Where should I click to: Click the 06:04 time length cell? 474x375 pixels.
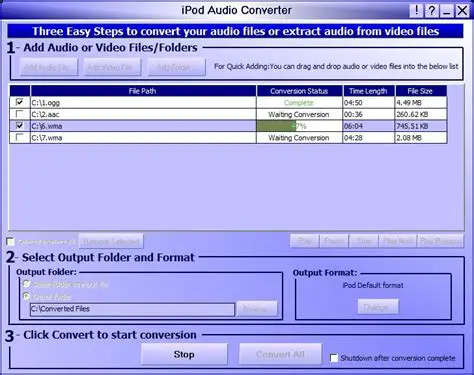[368, 126]
